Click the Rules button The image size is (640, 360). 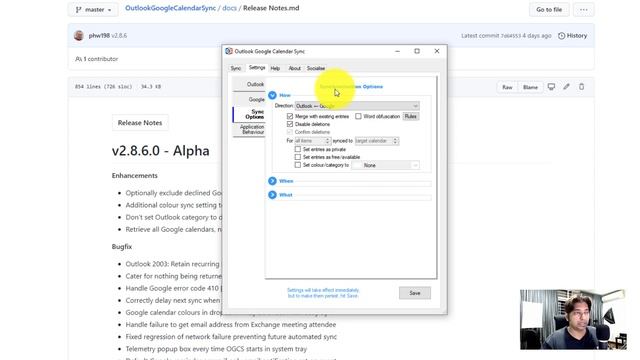pos(411,116)
